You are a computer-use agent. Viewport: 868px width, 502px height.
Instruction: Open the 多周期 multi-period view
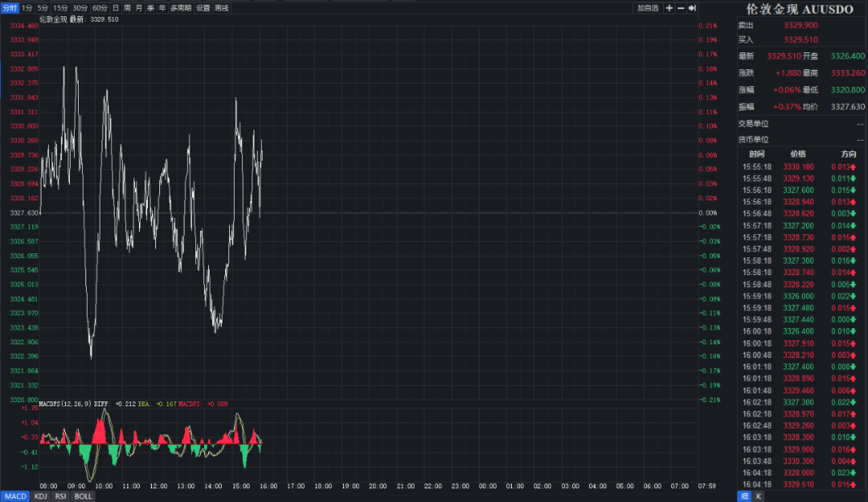click(181, 8)
